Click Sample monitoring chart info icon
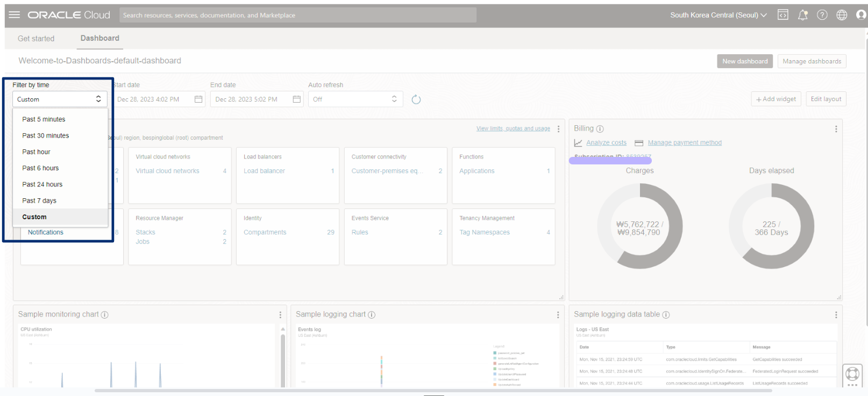Image resolution: width=868 pixels, height=396 pixels. pos(105,315)
